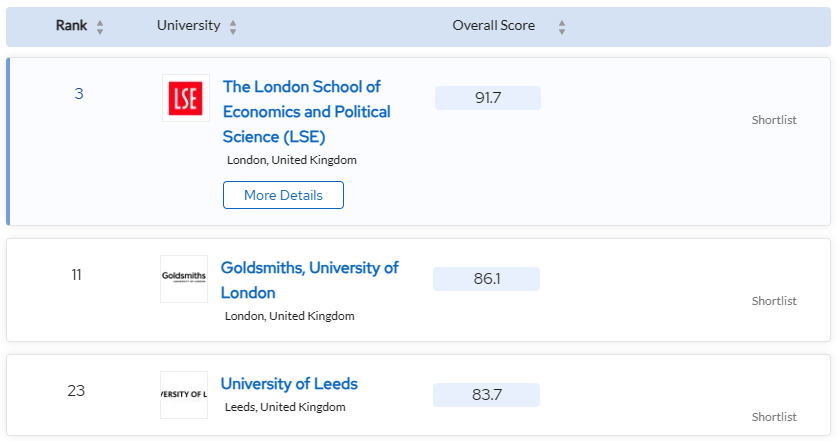The width and height of the screenshot is (839, 441).
Task: Shortlist the London School of Economics
Action: pos(774,120)
